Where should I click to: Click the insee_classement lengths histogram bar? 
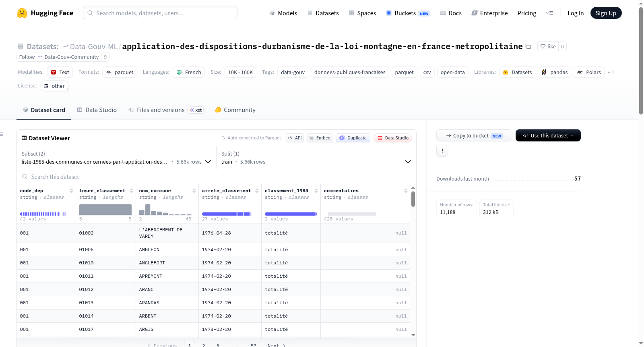point(105,210)
